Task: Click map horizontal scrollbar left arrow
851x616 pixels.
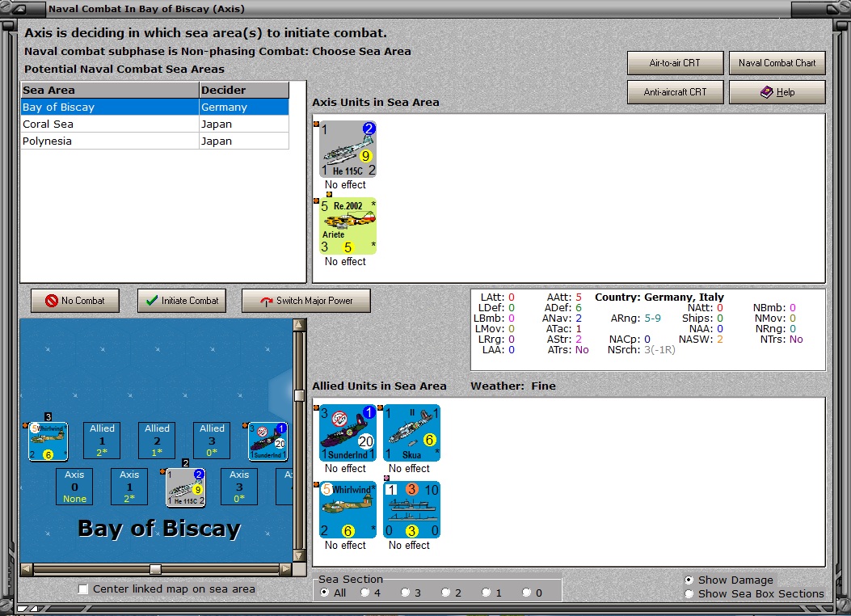Action: coord(27,569)
